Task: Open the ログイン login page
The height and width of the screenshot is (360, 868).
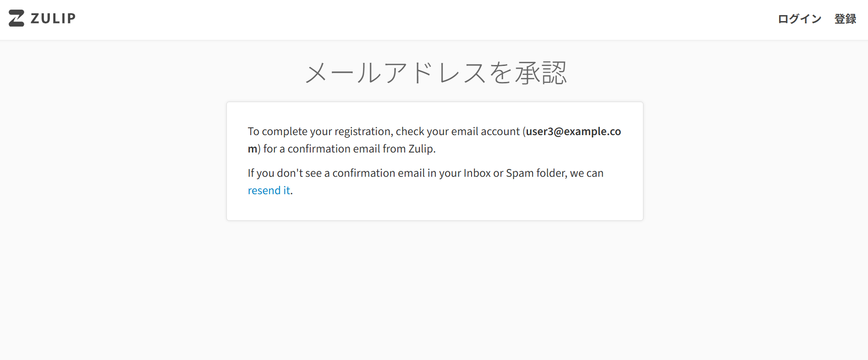Action: pyautogui.click(x=799, y=19)
